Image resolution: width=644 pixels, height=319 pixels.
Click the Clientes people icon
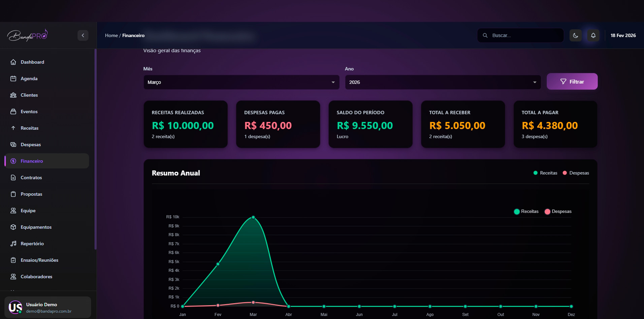(x=13, y=95)
